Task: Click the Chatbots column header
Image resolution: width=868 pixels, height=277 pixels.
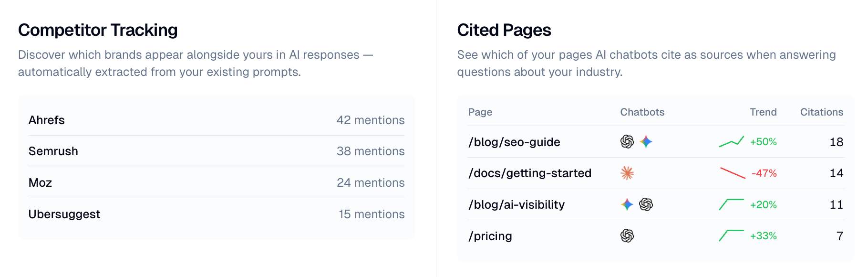Action: [642, 112]
